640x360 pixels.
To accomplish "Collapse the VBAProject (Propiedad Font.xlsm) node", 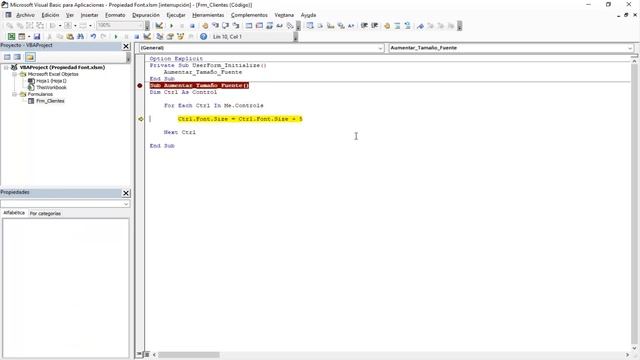I will (x=6, y=67).
